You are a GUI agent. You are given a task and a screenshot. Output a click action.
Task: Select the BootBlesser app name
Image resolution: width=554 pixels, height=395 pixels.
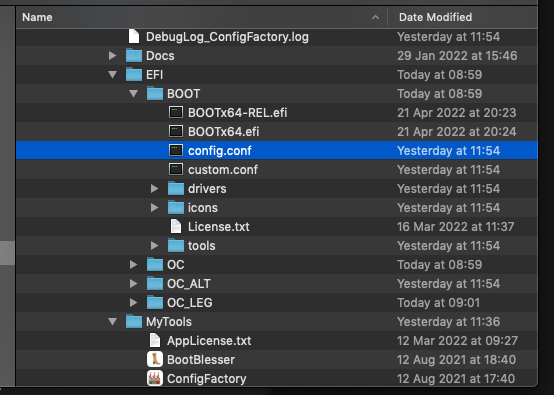(x=201, y=360)
